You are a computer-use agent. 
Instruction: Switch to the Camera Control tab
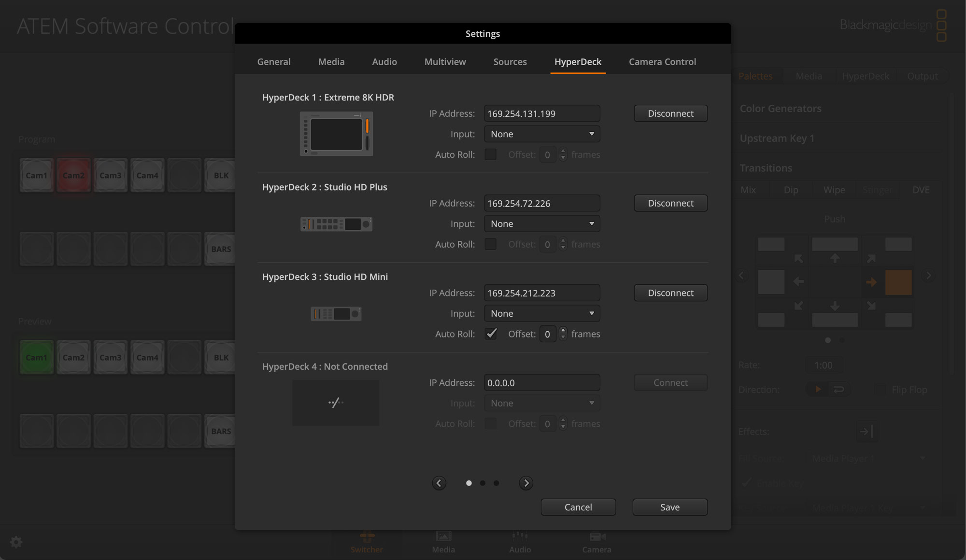point(662,62)
